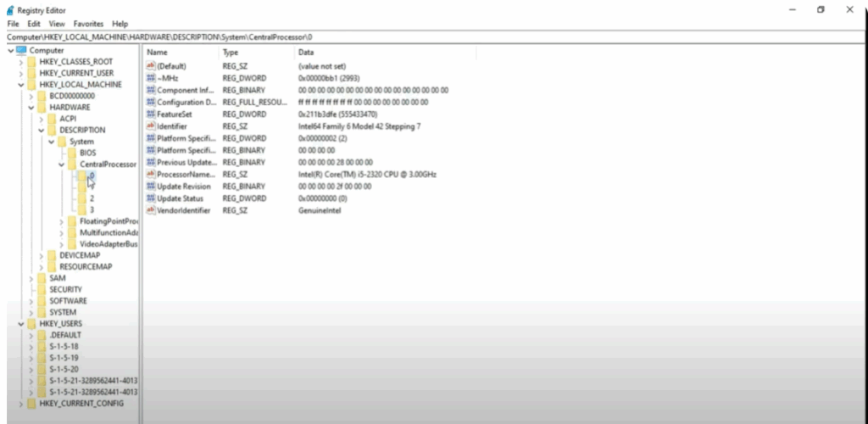This screenshot has width=868, height=424.
Task: Click data 'Intel(R) Core(TM) i5-2320 CPU @ 3.00GHz'
Action: 367,175
